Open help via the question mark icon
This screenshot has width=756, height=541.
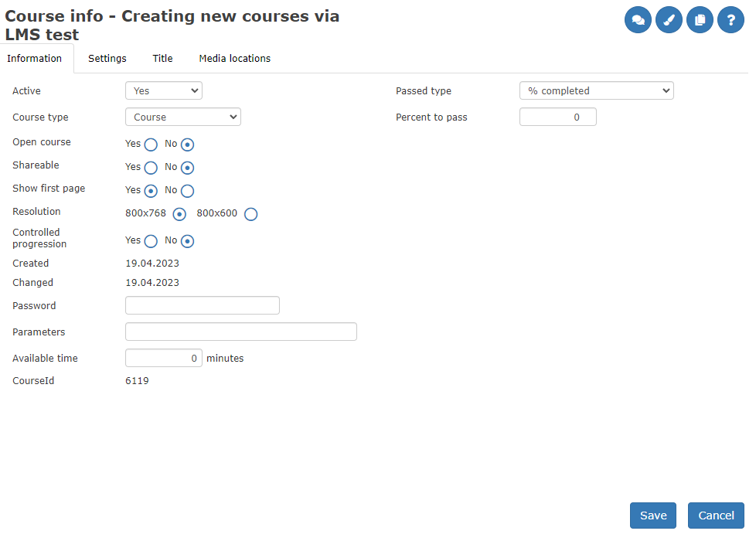tap(730, 19)
